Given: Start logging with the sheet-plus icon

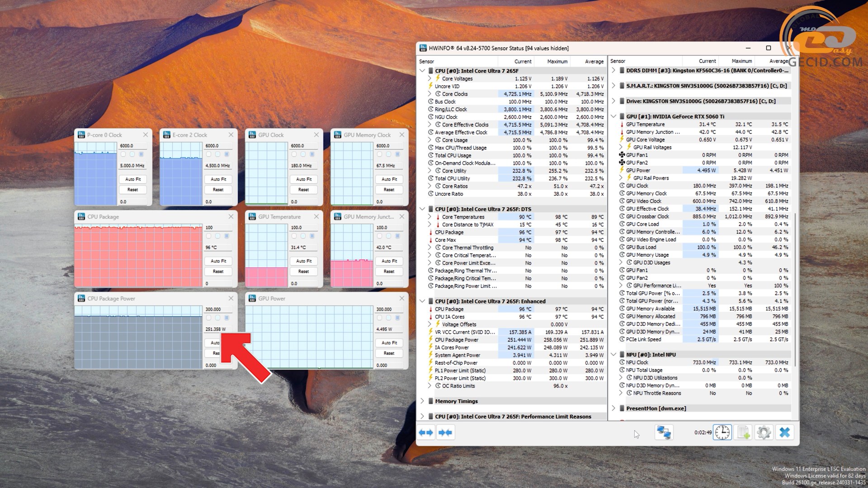Looking at the screenshot, I should [x=743, y=432].
